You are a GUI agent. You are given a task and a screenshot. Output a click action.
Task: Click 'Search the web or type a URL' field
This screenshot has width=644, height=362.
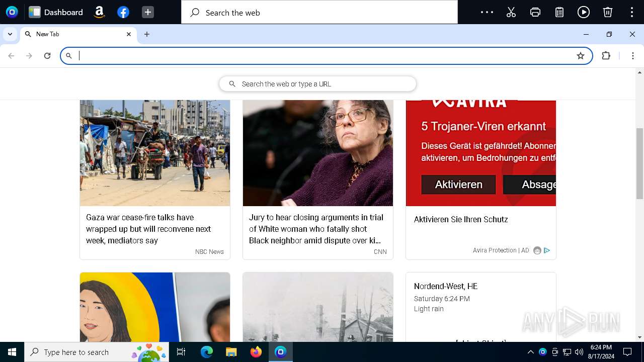click(318, 84)
